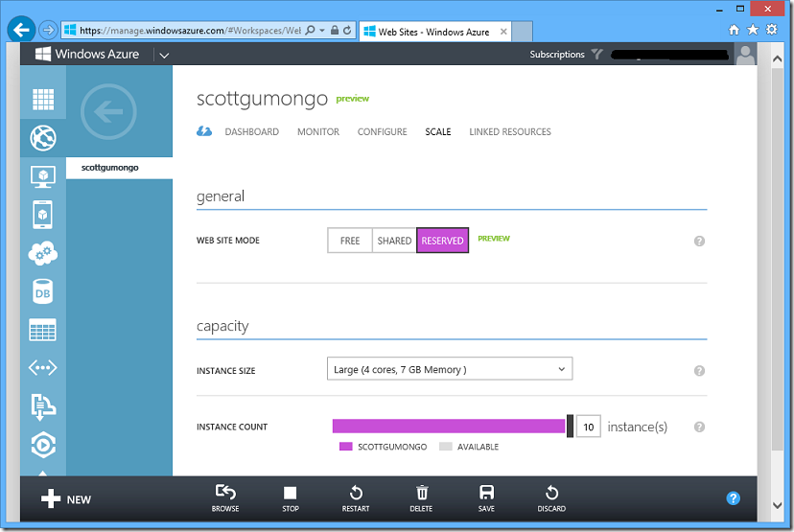794x532 pixels.
Task: Open the quick start cloud icon tab
Action: [204, 131]
